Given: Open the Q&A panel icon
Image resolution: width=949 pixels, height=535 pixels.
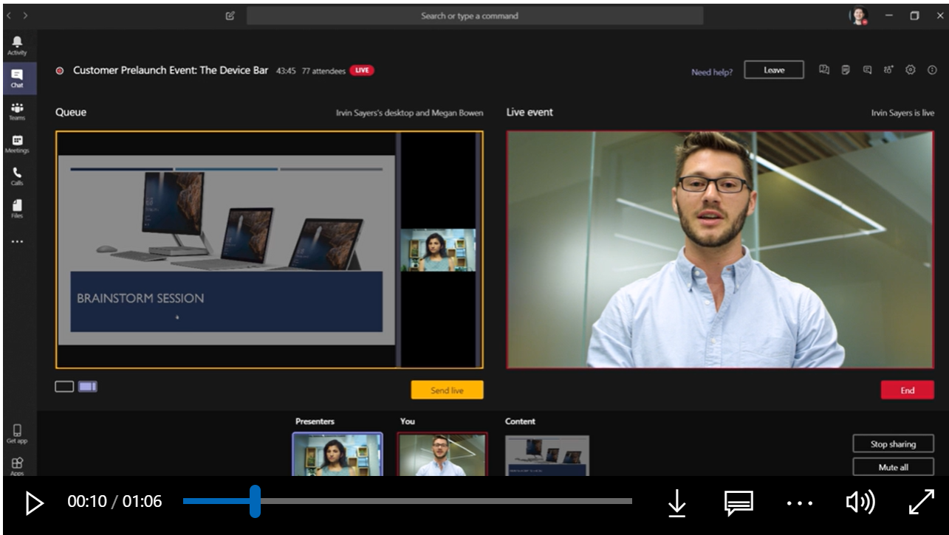Looking at the screenshot, I should click(x=824, y=70).
